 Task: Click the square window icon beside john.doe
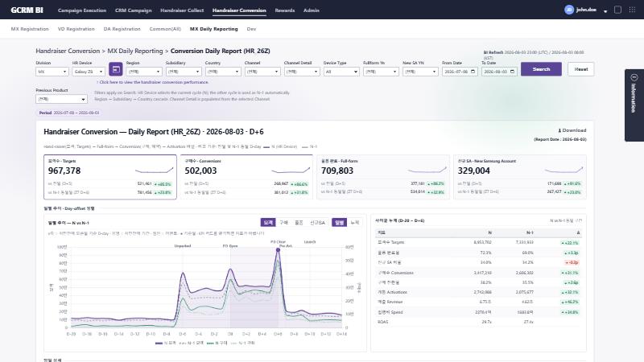617,10
